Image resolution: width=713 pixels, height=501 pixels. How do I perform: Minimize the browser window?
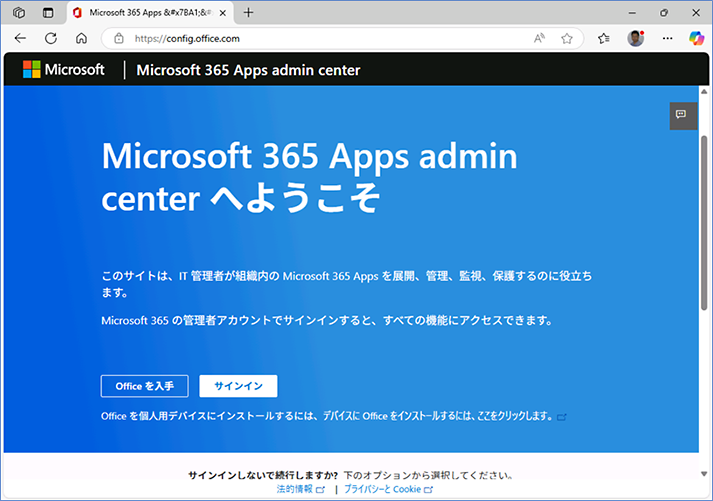pos(632,13)
